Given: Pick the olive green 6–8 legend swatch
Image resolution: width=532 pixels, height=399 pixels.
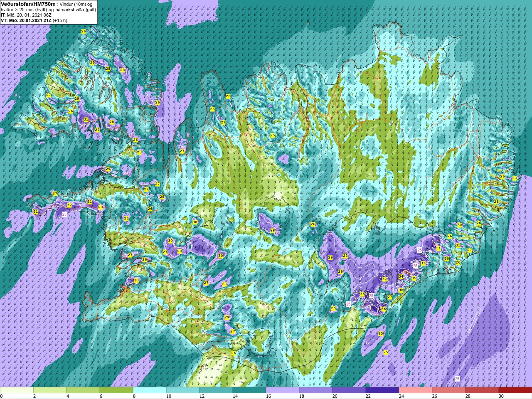Looking at the screenshot, I should click(116, 390).
